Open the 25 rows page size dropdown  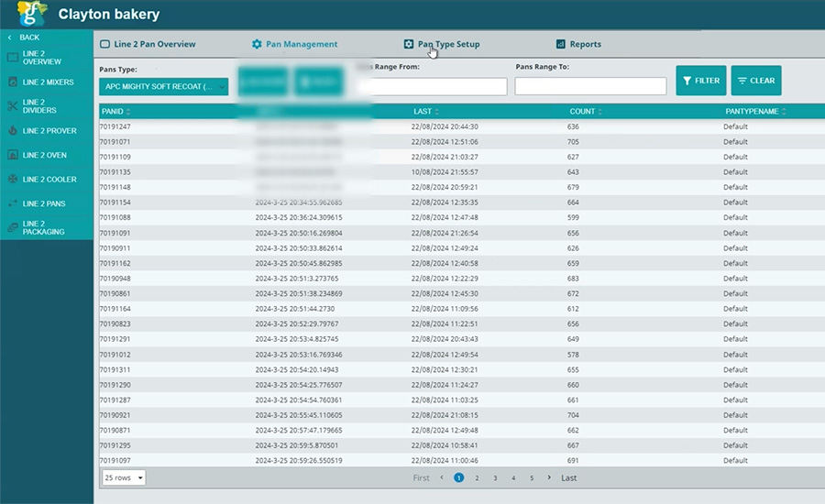[123, 477]
